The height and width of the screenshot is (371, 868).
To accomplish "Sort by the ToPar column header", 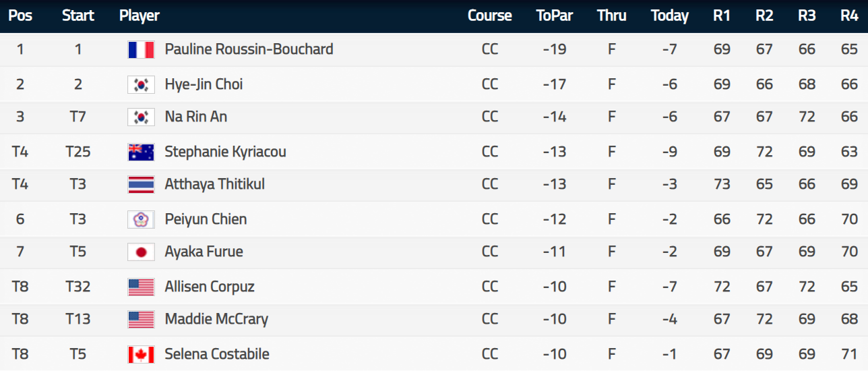I will (x=555, y=16).
